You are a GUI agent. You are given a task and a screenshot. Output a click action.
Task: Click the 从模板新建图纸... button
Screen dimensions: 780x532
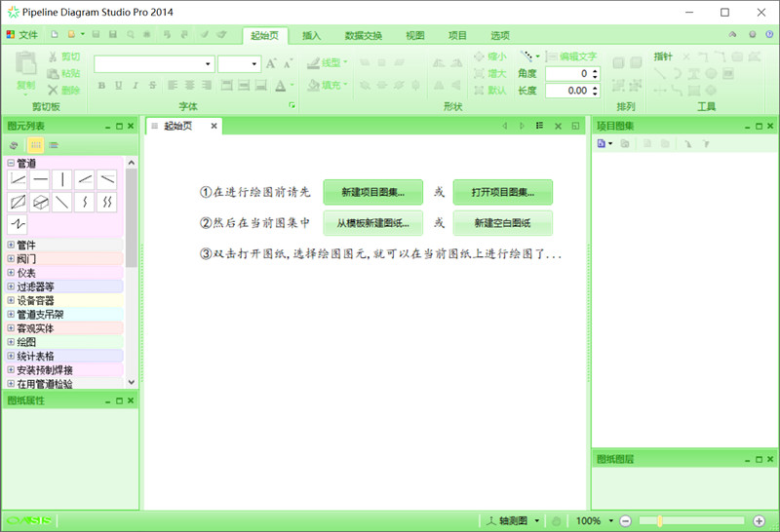pos(373,223)
